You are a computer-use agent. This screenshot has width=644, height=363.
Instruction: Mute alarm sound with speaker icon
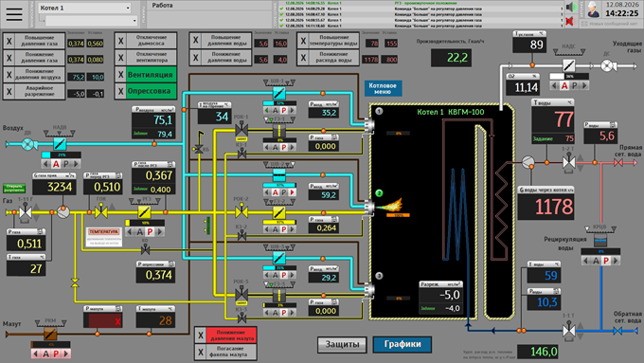pos(570,7)
